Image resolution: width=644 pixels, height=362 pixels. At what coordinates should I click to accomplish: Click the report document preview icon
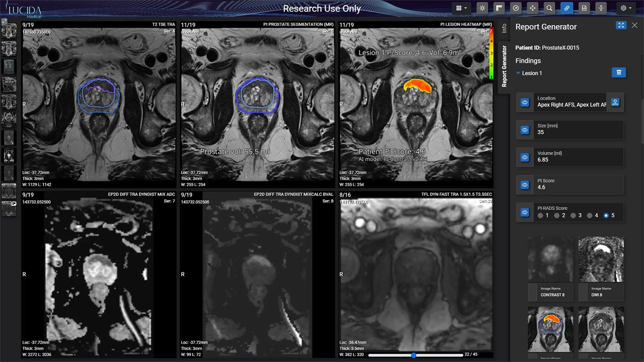coord(584,8)
